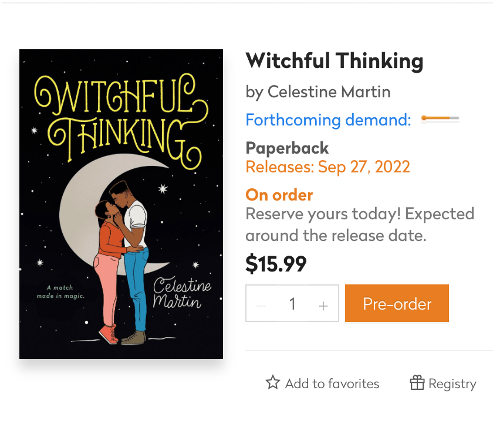The height and width of the screenshot is (448, 493).
Task: Open the Witchful Thinking book cover image
Action: (121, 203)
